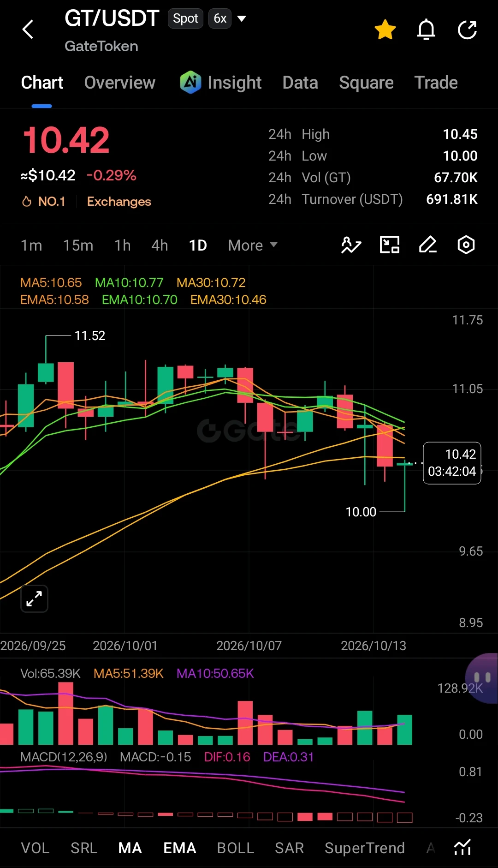The image size is (498, 868).
Task: Expand the trading pair dropdown arrow
Action: click(242, 18)
